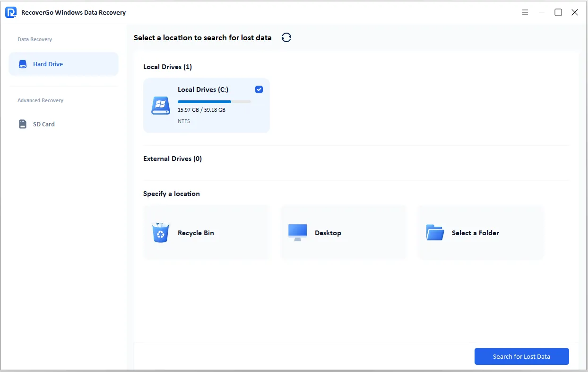Click the RecoverGo app logo icon
This screenshot has height=372, width=588.
click(11, 12)
